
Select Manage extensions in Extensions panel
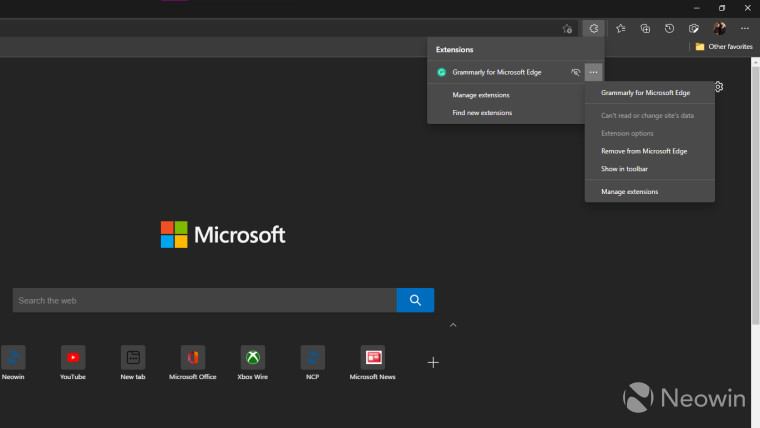click(481, 95)
